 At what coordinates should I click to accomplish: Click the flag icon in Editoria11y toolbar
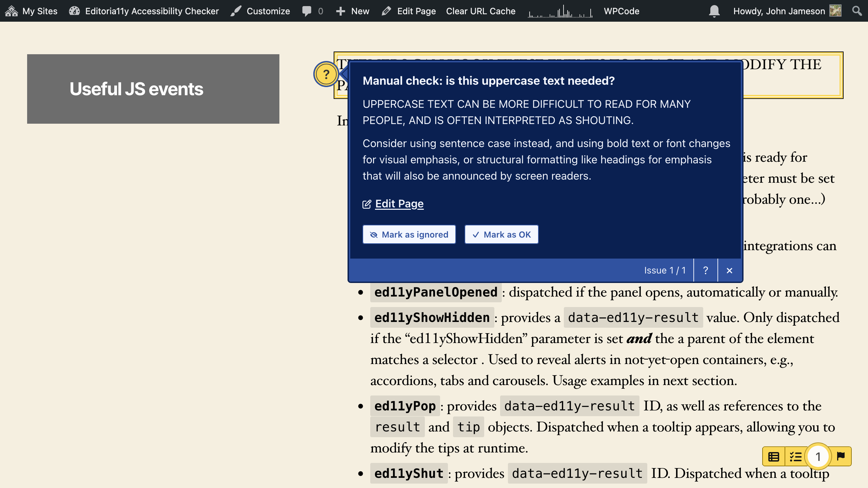pyautogui.click(x=841, y=456)
